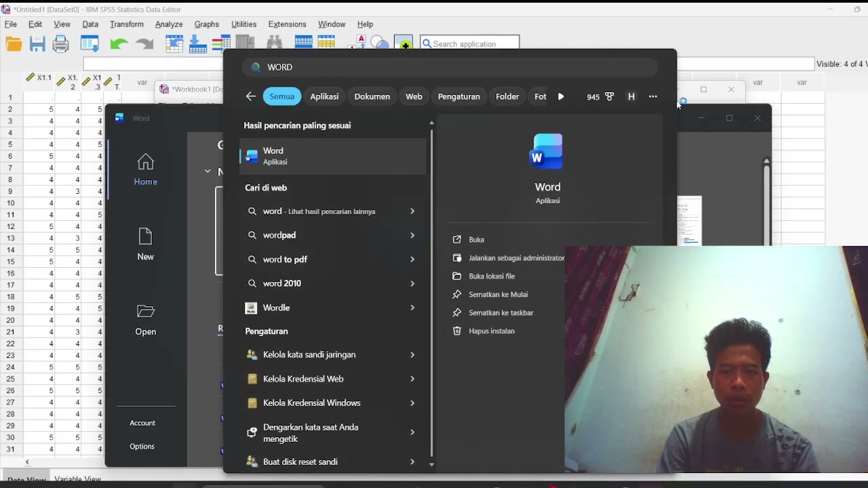Image resolution: width=868 pixels, height=488 pixels.
Task: Click the SPSS Search application box
Action: 470,43
